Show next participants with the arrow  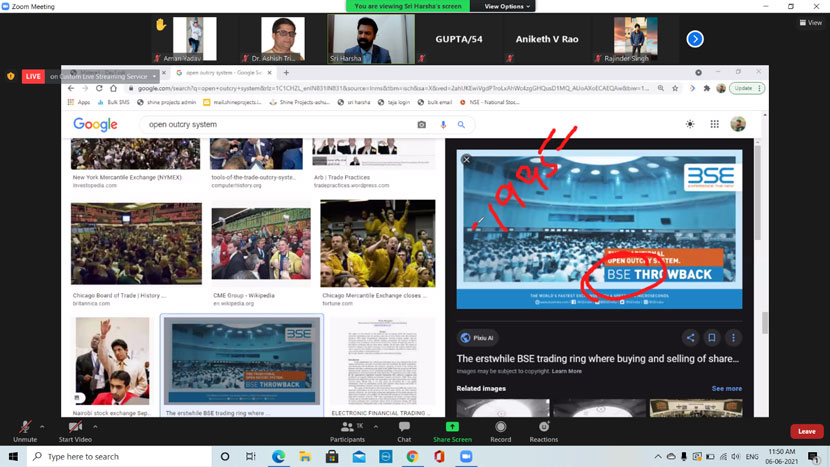pos(695,39)
